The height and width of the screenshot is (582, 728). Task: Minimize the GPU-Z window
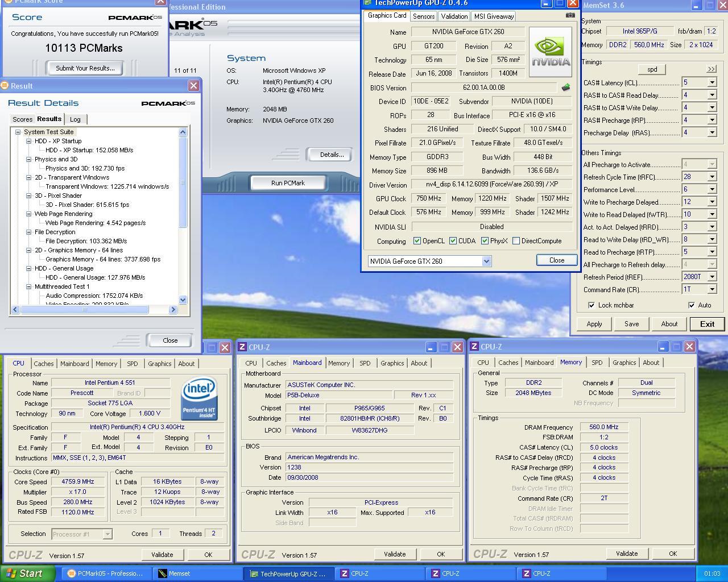click(x=546, y=3)
